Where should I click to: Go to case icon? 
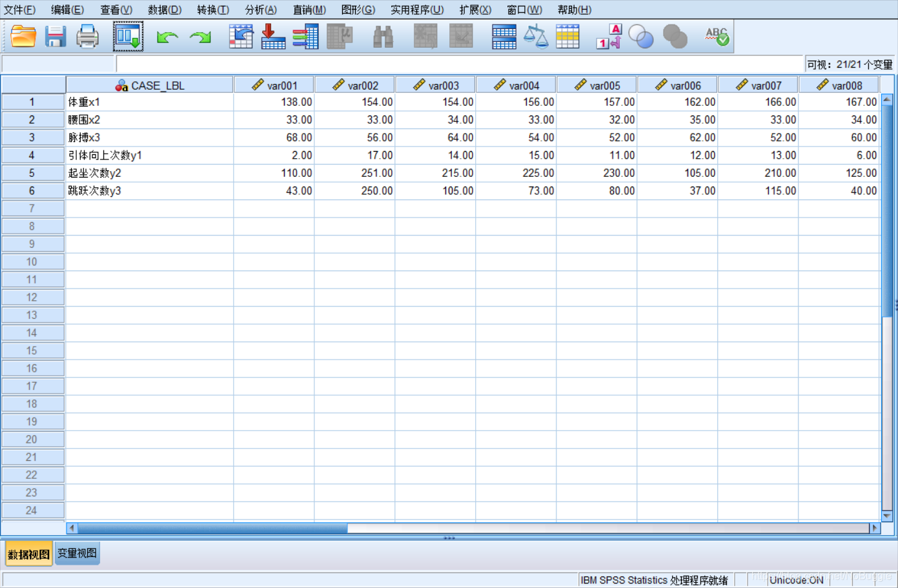tap(241, 37)
